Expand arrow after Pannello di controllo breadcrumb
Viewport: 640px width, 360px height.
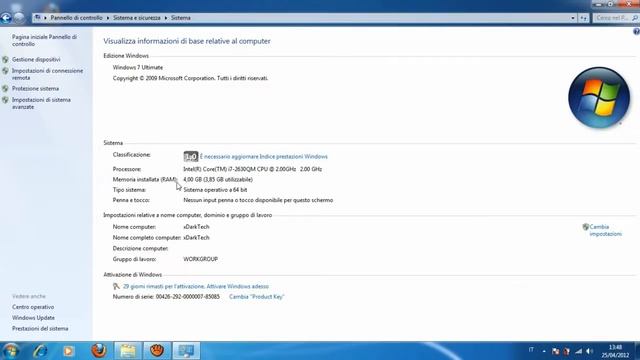pyautogui.click(x=108, y=18)
